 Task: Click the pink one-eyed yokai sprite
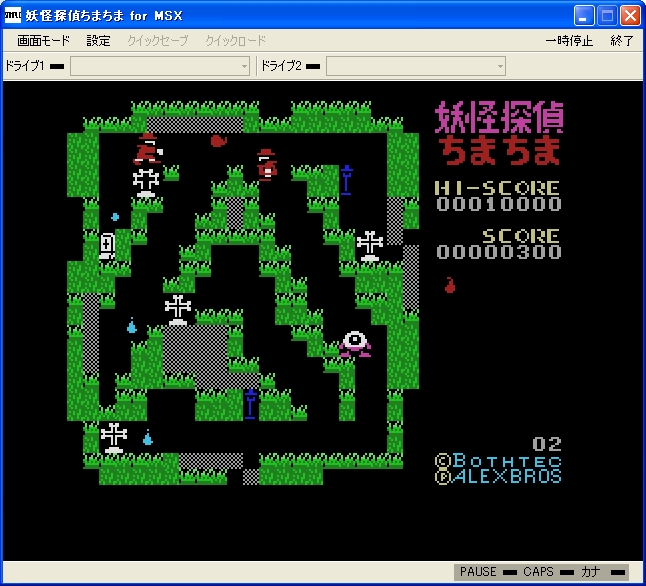(x=355, y=344)
